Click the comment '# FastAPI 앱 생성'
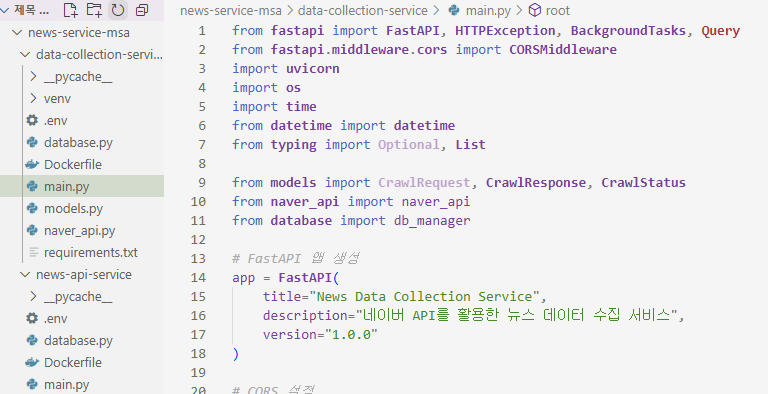The height and width of the screenshot is (394, 768). (296, 259)
